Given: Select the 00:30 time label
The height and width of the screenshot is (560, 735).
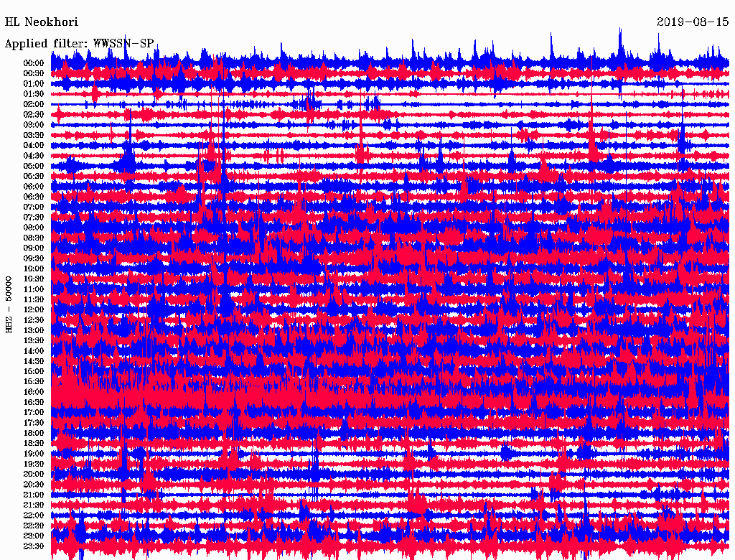Looking at the screenshot, I should (x=34, y=73).
